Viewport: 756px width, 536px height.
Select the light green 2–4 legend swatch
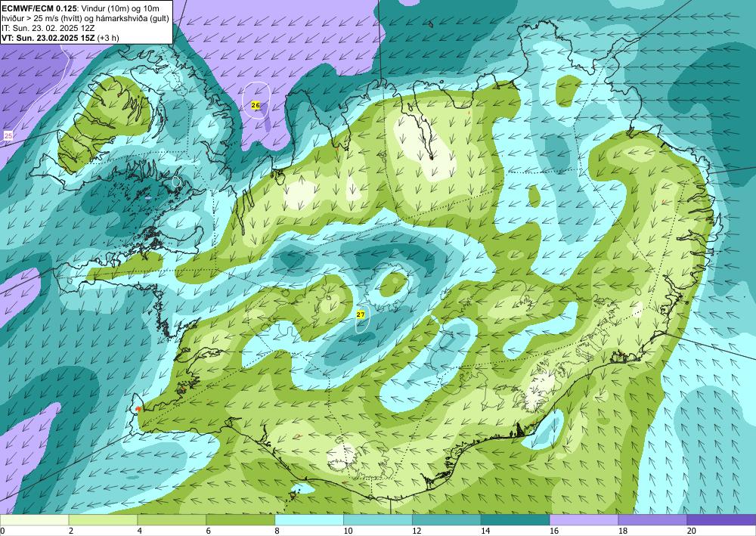click(x=103, y=519)
